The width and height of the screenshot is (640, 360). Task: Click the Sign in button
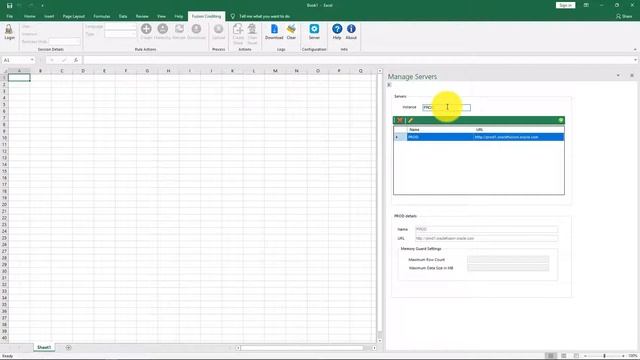(565, 5)
